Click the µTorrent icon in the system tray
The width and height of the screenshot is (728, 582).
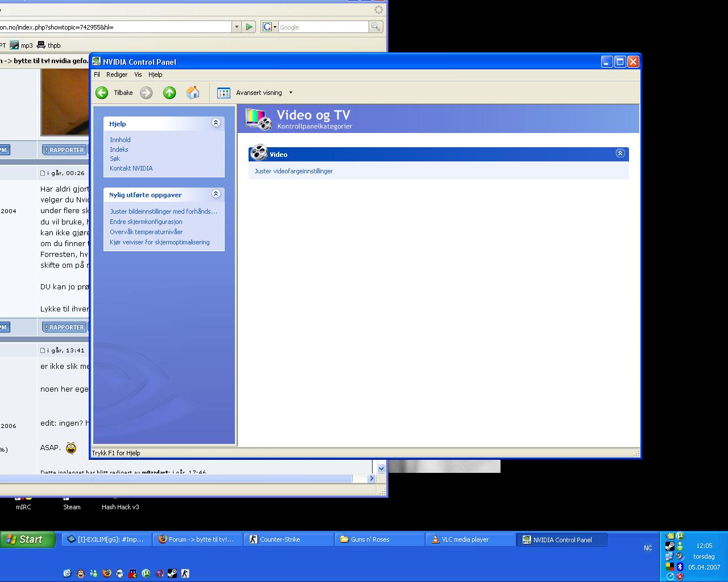(680, 536)
